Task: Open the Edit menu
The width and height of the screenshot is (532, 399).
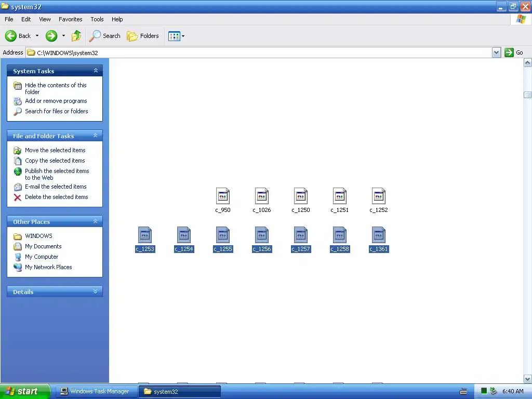Action: pos(26,19)
